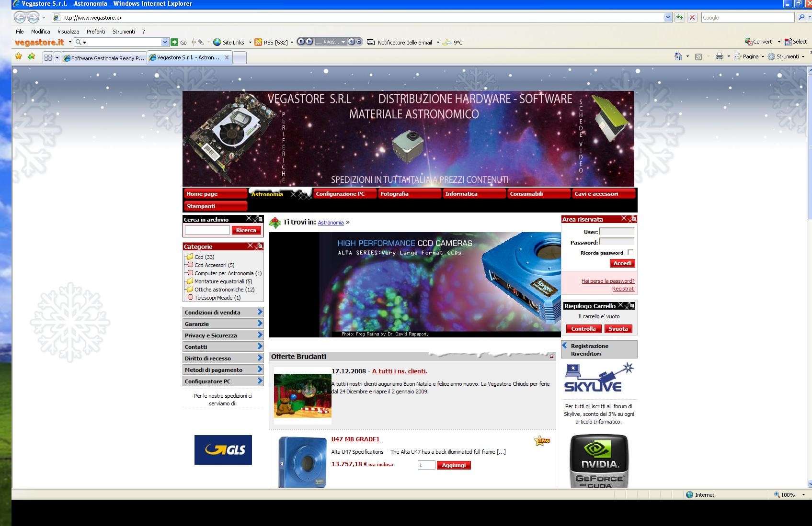812x526 pixels.
Task: Click the new star badge on U47
Action: [542, 441]
